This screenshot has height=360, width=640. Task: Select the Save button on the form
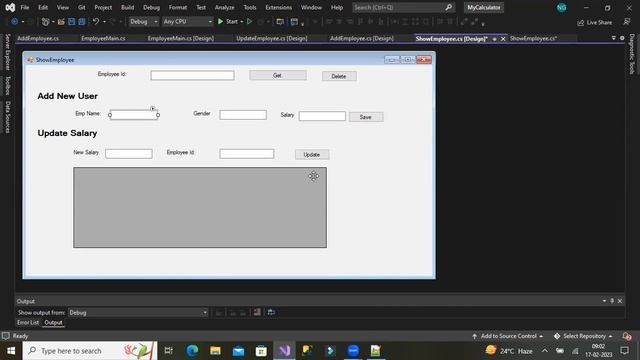click(366, 117)
